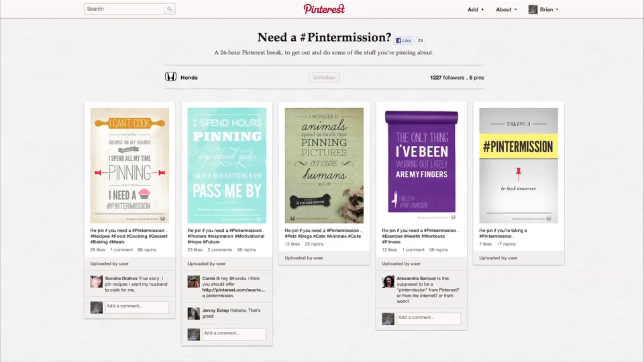Click the Honda logo icon
The width and height of the screenshot is (644, 362).
171,77
